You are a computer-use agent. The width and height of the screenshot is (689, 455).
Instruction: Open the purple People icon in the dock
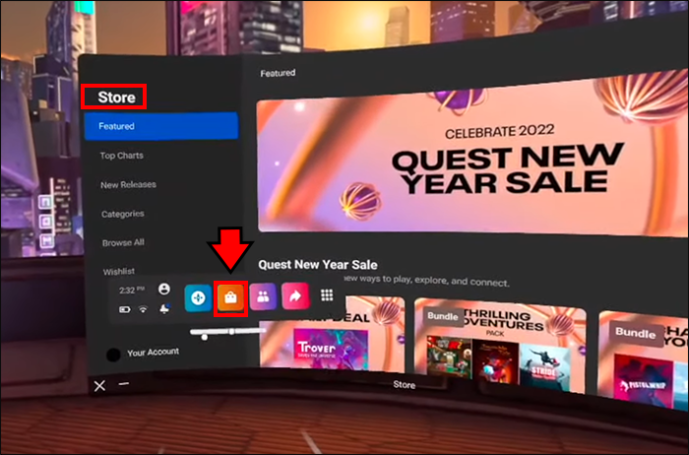tap(263, 297)
